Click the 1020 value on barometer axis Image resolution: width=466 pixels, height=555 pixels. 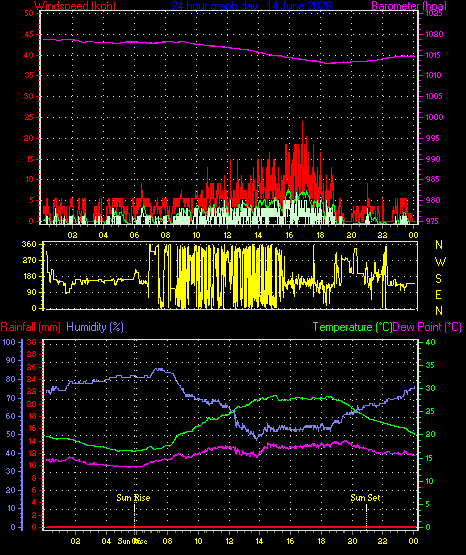click(x=434, y=34)
